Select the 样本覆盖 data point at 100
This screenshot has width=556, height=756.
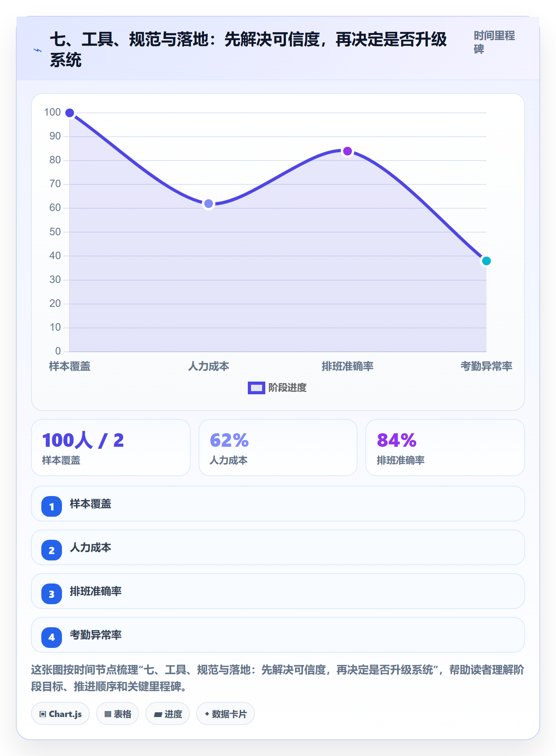(x=69, y=113)
